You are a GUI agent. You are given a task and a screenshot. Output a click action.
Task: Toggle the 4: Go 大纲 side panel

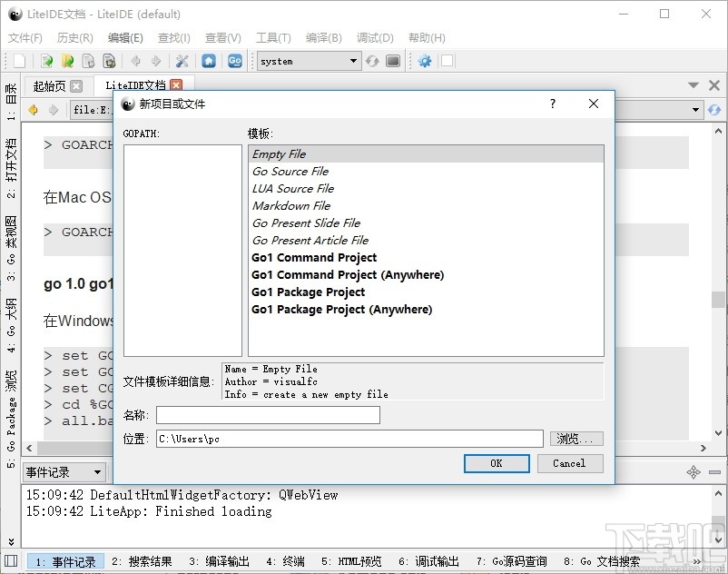(x=11, y=325)
